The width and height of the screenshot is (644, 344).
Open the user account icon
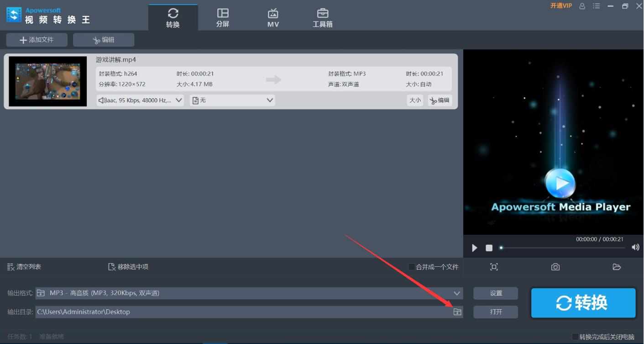click(582, 6)
